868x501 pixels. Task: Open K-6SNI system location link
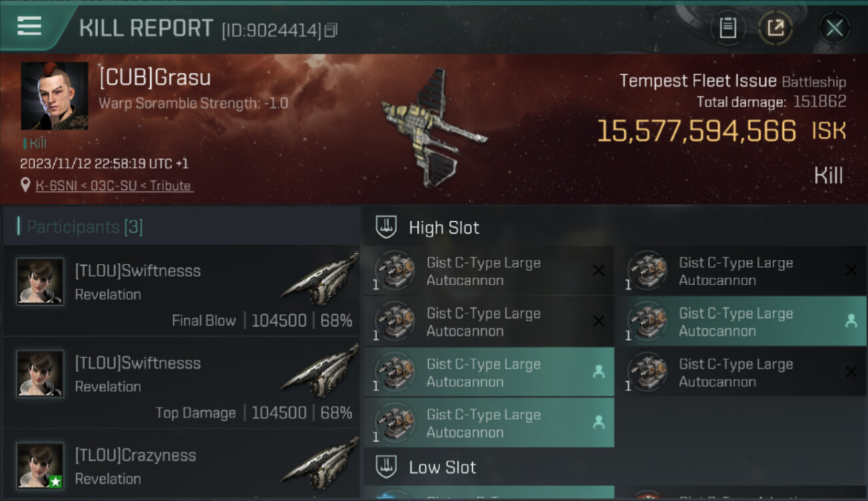pyautogui.click(x=114, y=186)
